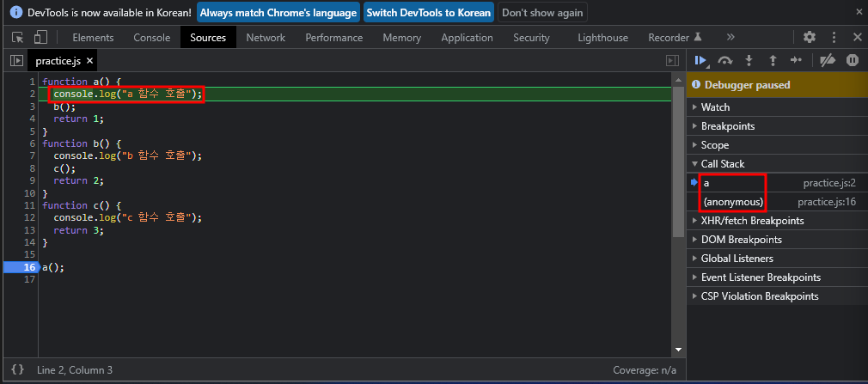Close the DevTools panel

(x=857, y=37)
